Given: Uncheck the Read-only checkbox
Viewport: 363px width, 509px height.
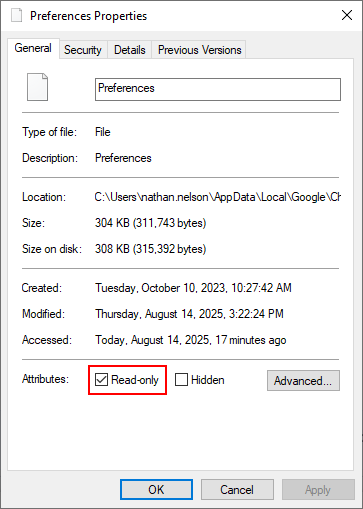Looking at the screenshot, I should click(101, 380).
